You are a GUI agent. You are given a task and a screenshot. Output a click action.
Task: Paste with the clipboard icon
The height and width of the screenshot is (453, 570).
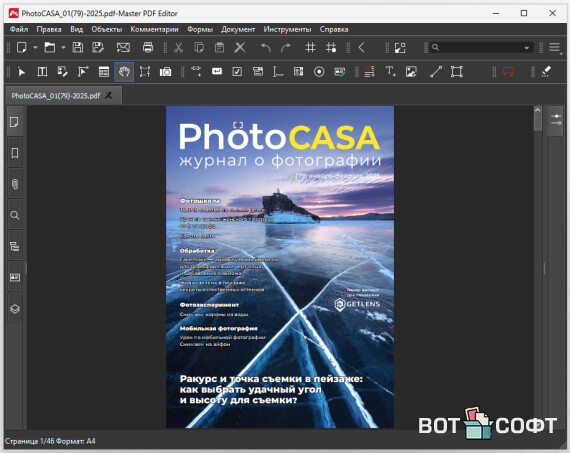tap(219, 47)
